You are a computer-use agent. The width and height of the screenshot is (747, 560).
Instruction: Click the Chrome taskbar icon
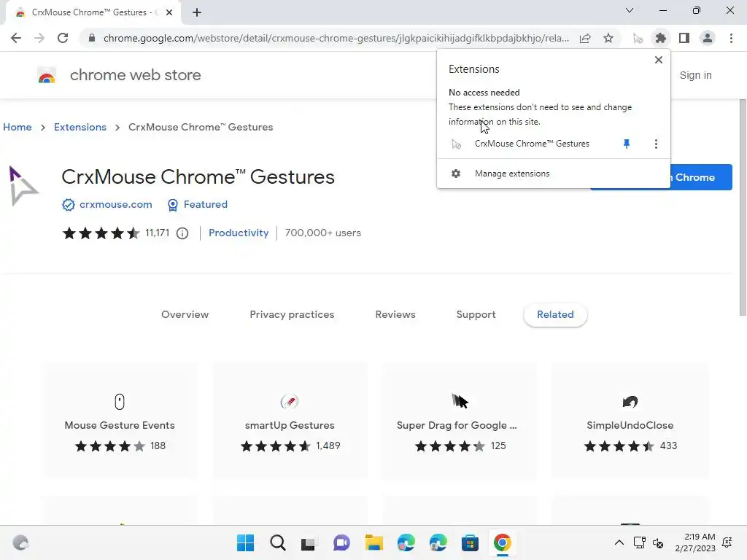tap(502, 542)
